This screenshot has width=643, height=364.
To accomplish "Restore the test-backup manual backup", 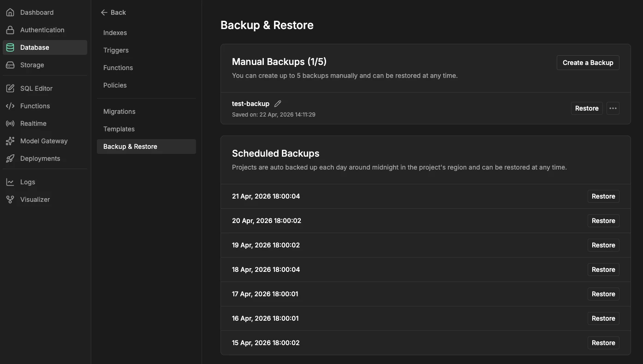I will [x=586, y=108].
